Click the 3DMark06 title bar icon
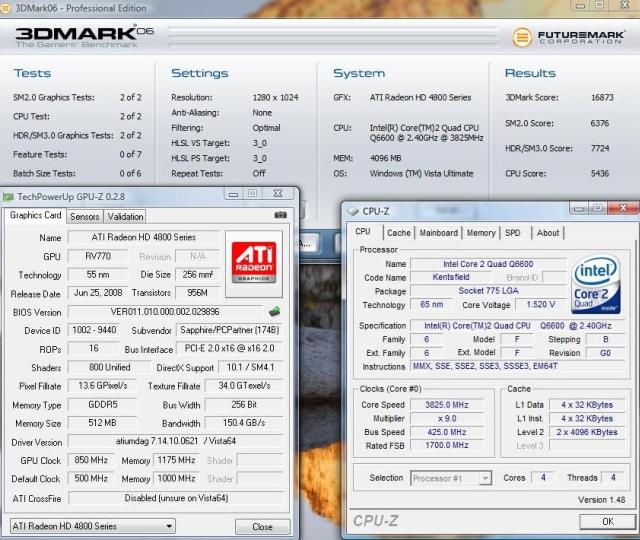This screenshot has width=640, height=540. point(5,8)
